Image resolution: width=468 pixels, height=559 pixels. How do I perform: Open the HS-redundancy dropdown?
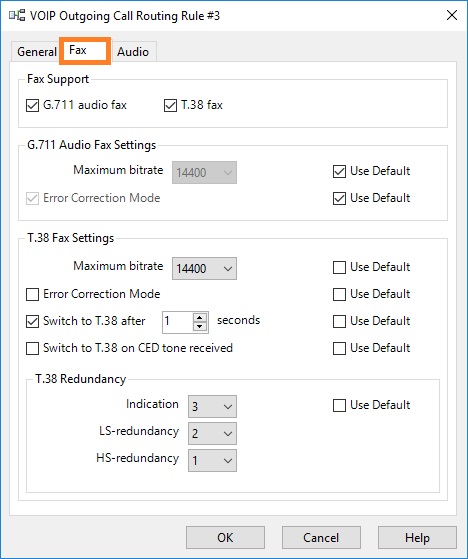[x=212, y=461]
